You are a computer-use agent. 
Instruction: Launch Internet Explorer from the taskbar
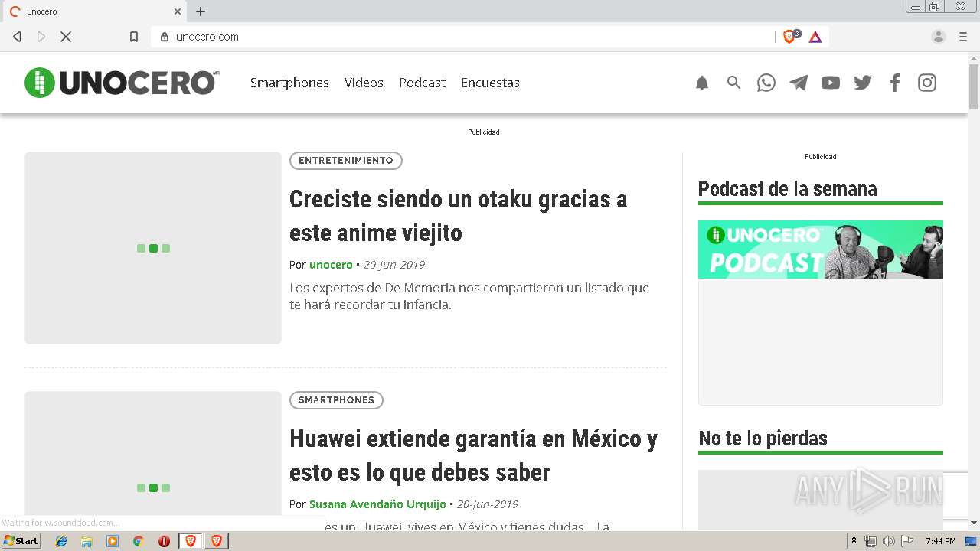[61, 541]
